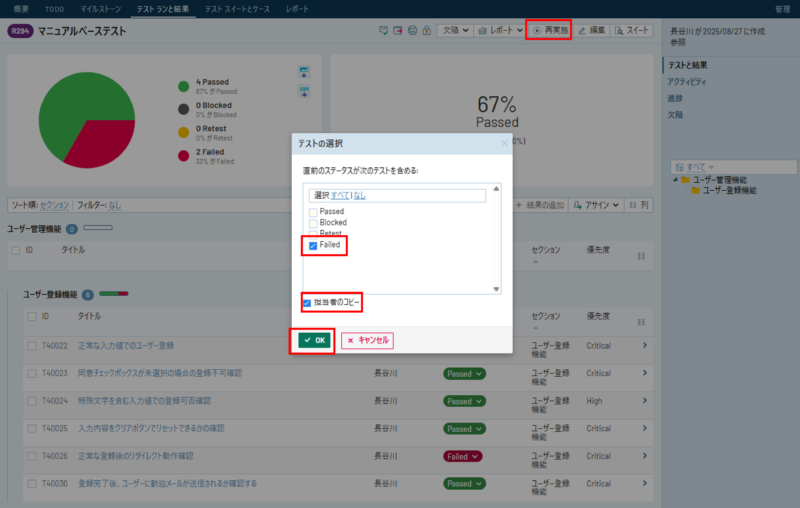Click the ユーザー管理機能 folder icon in the tree
This screenshot has width=800, height=508.
(686, 180)
